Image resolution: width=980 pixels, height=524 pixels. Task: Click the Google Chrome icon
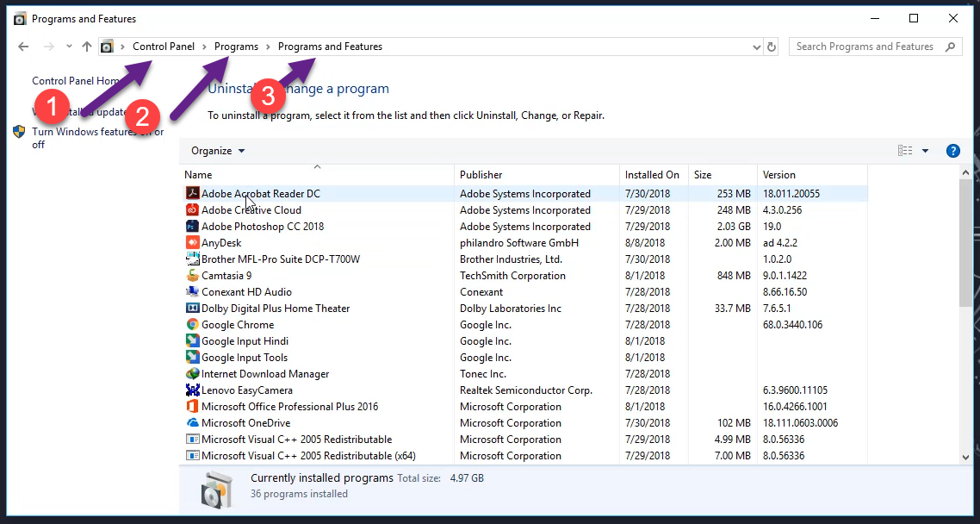click(193, 324)
